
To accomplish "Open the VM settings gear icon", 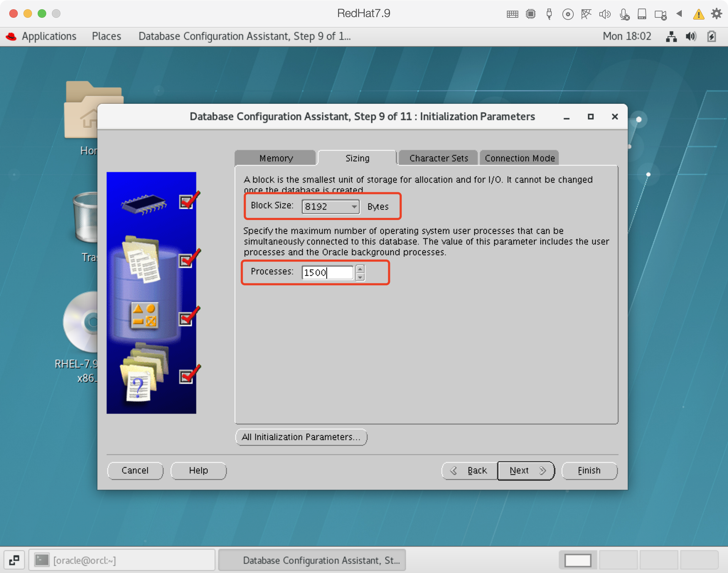I will pos(716,14).
